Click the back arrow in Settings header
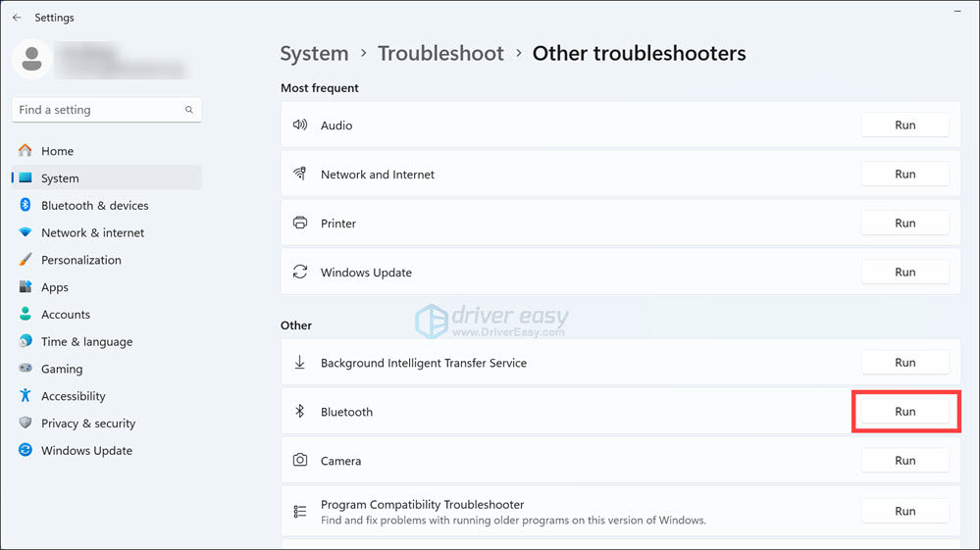This screenshot has height=550, width=980. pos(17,18)
